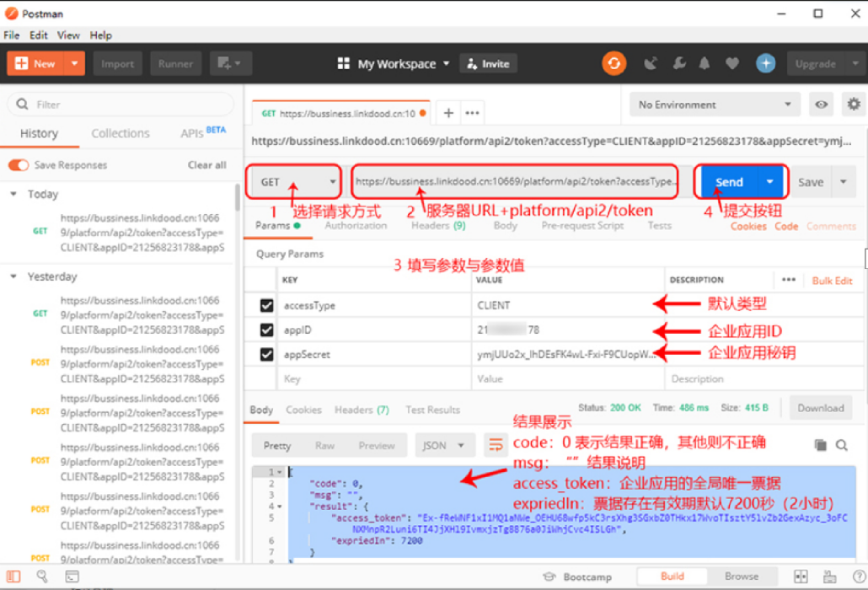Image resolution: width=868 pixels, height=590 pixels.
Task: Open Bootcamp in status bar
Action: (577, 577)
